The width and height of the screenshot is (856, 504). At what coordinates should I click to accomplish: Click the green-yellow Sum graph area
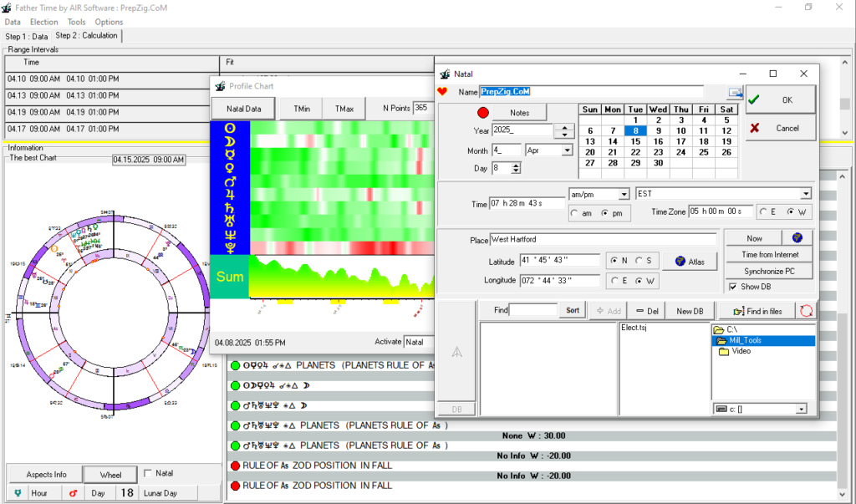click(x=341, y=277)
